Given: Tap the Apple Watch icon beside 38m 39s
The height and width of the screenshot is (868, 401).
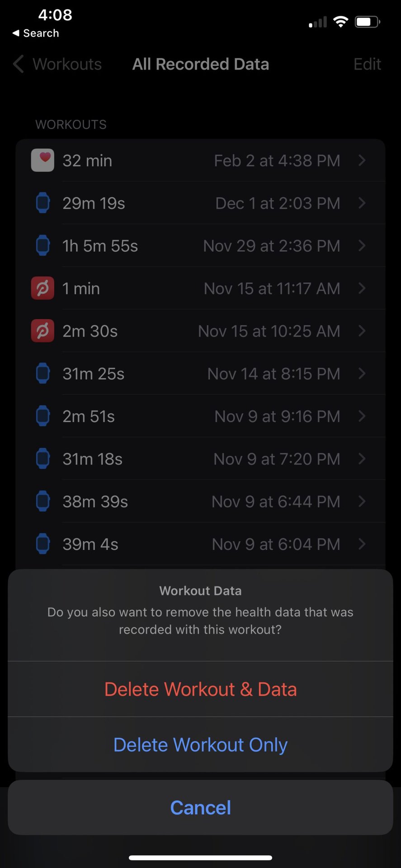Looking at the screenshot, I should tap(42, 501).
